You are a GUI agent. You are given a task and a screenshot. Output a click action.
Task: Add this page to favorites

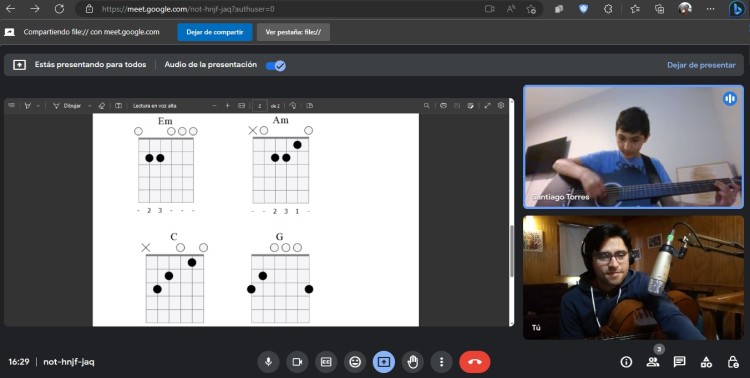point(531,9)
